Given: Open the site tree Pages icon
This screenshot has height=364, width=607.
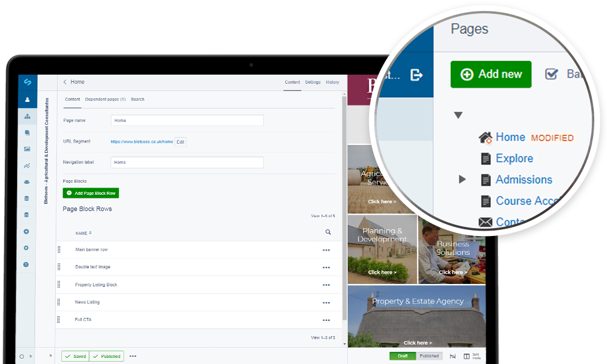Looking at the screenshot, I should [27, 116].
